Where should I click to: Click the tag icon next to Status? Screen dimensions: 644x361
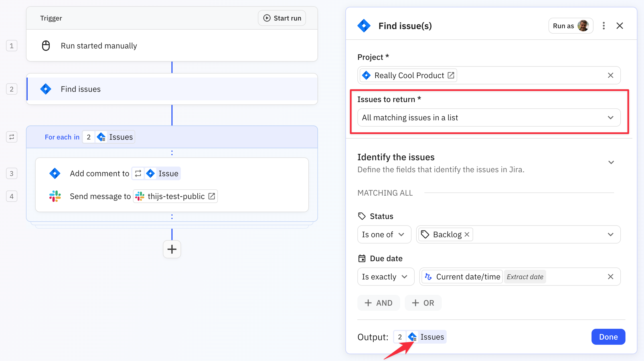click(362, 216)
